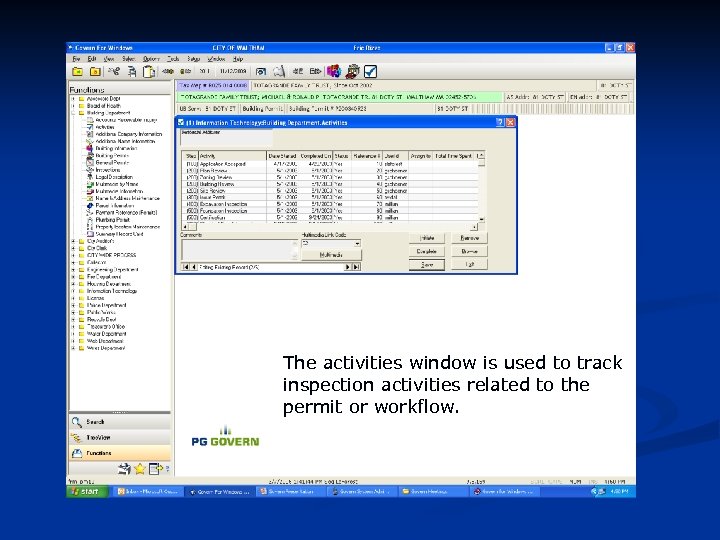This screenshot has width=720, height=540.
Task: Click the Remove button
Action: click(x=469, y=238)
